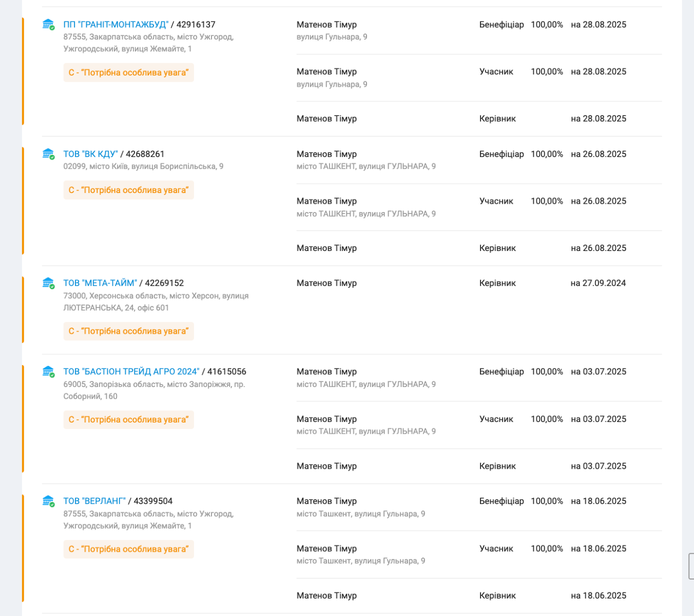Open the ТОВ "ВК КДУ" company link
The image size is (694, 616).
(x=91, y=154)
